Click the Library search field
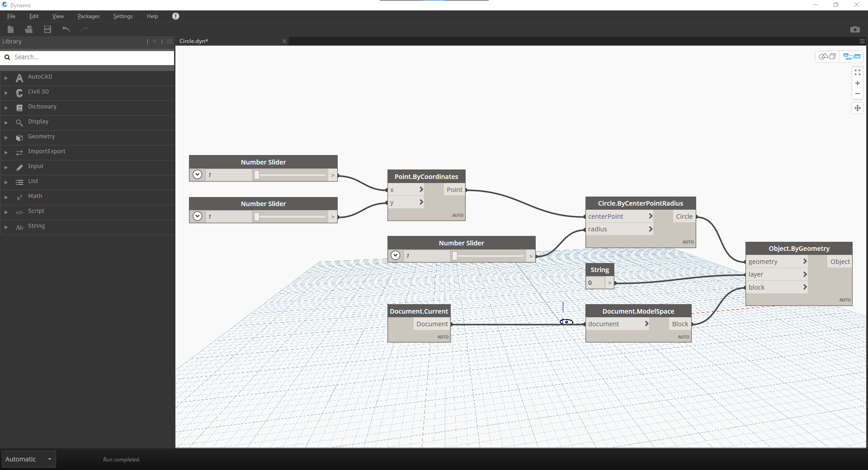Screen dimensions: 868x470 (x=90, y=57)
